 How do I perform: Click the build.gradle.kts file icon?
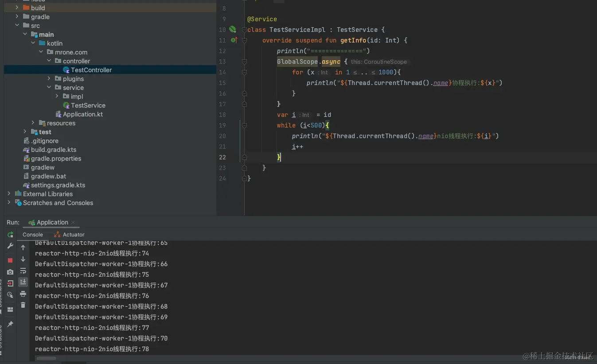27,150
